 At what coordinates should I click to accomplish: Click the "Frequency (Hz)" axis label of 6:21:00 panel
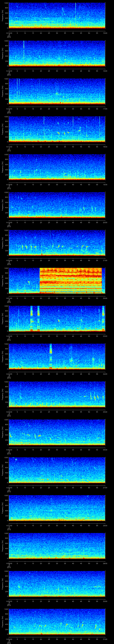pos(3,280)
